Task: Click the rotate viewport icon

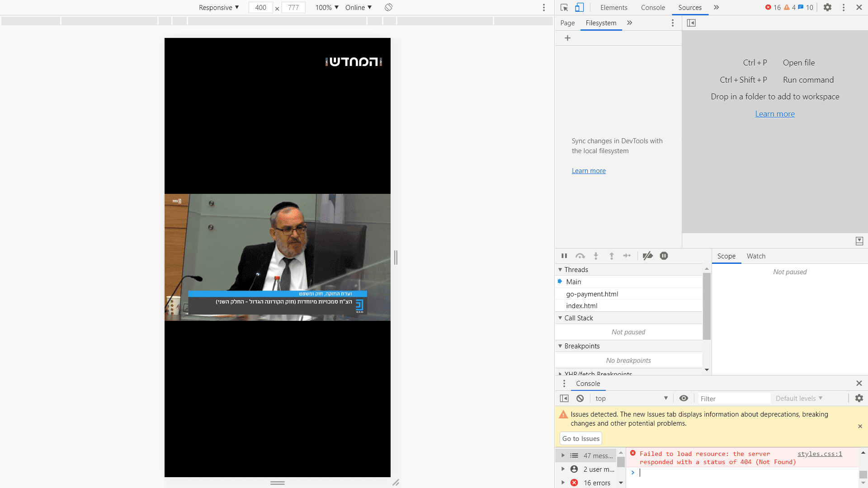Action: [388, 7]
